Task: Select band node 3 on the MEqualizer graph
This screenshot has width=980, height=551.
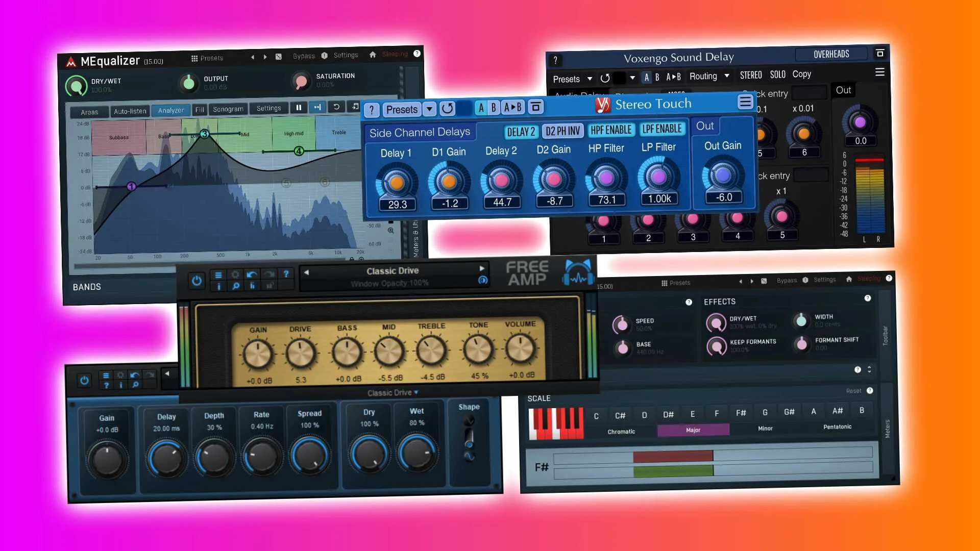Action: (x=204, y=134)
